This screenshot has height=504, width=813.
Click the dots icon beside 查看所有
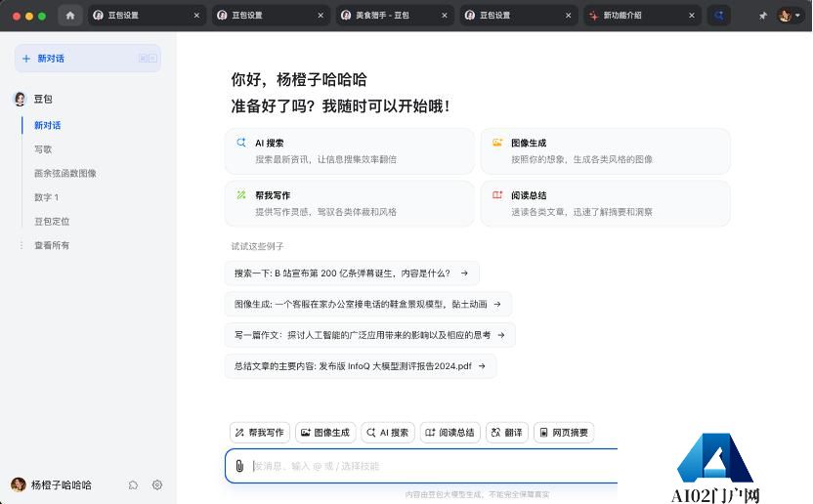21,245
